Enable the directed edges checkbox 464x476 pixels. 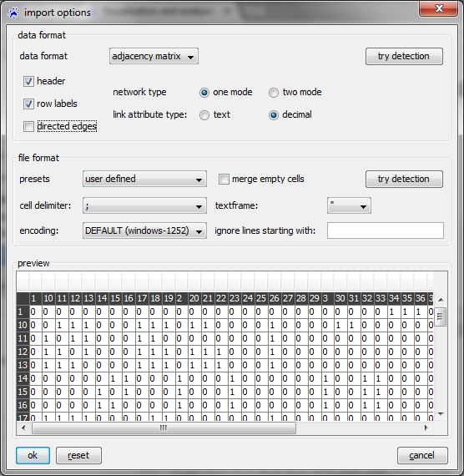(x=29, y=126)
